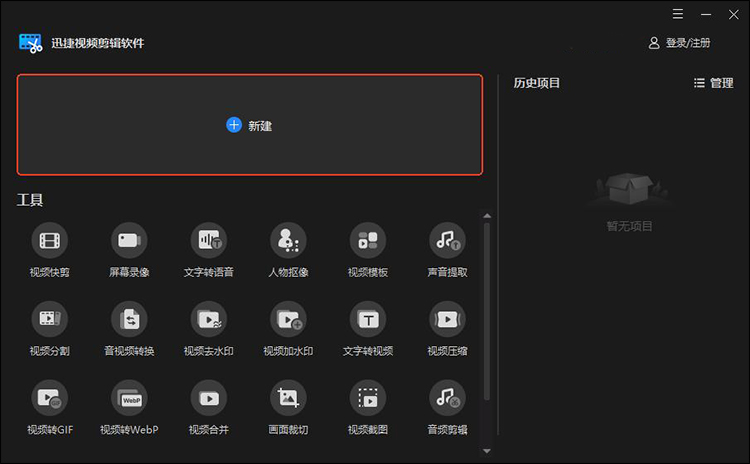Open the 视频截图 video screenshot tool
This screenshot has height=464, width=750.
pos(368,408)
